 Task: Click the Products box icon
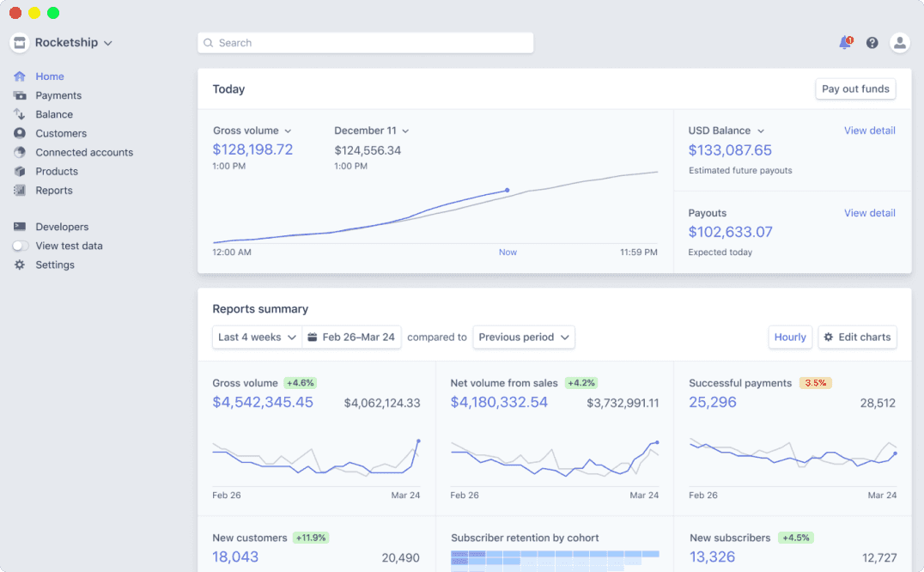[20, 172]
